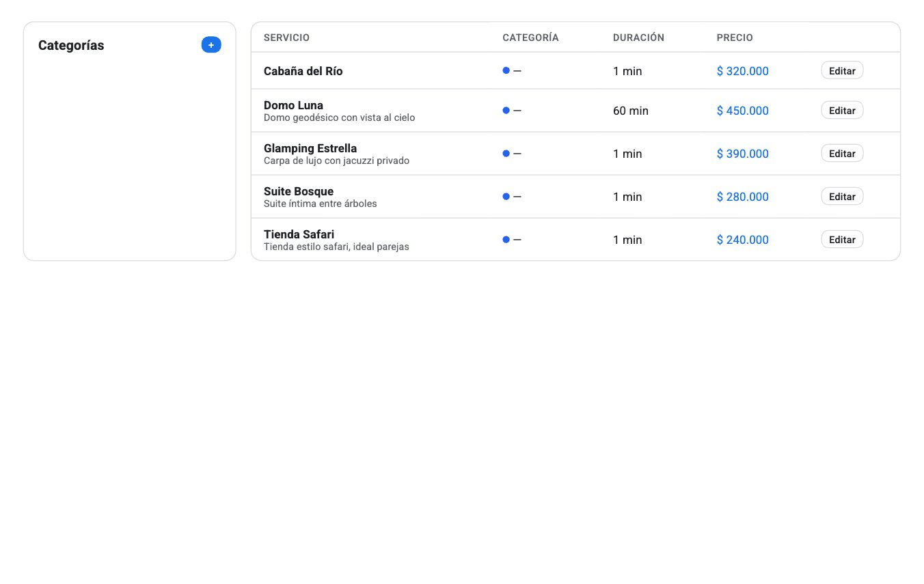Select the Suite Bosque service name
Image resolution: width=924 pixels, height=584 pixels.
299,191
